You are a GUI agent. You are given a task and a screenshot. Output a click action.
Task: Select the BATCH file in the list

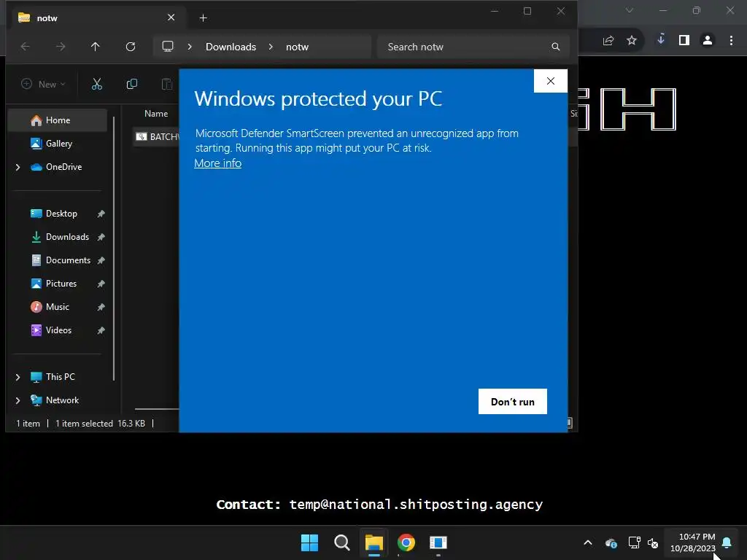click(x=157, y=136)
